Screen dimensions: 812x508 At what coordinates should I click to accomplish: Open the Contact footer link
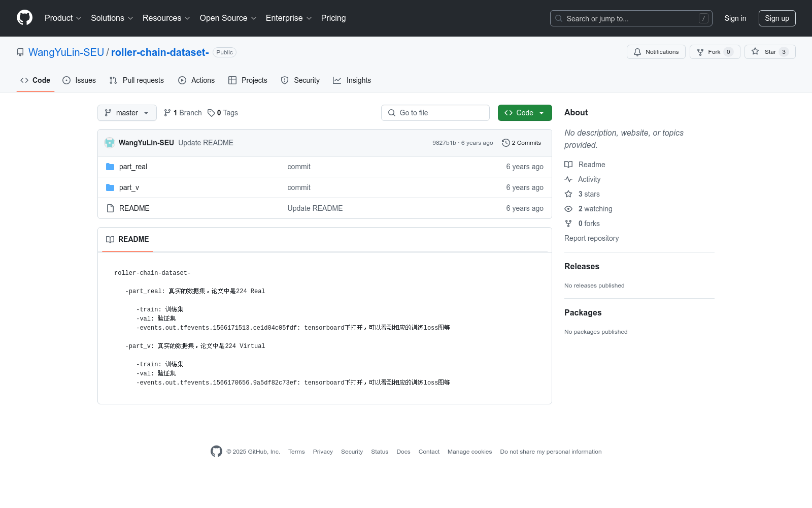429,452
